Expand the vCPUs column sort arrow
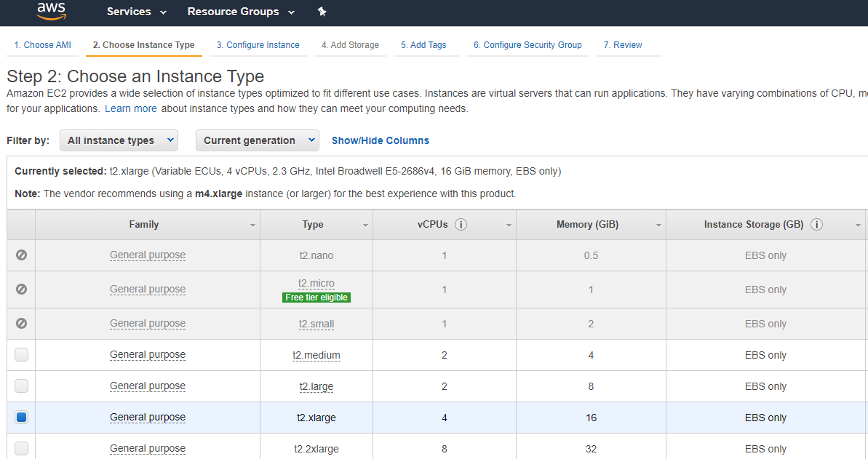 509,225
